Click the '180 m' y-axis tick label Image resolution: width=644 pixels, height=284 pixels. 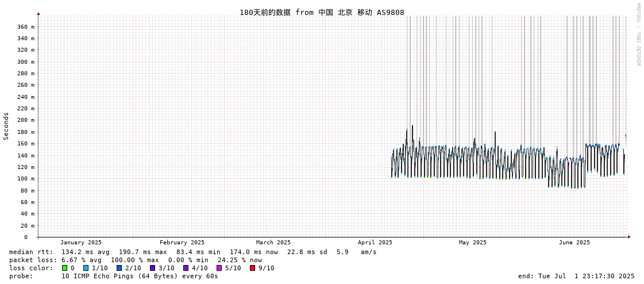coord(26,132)
